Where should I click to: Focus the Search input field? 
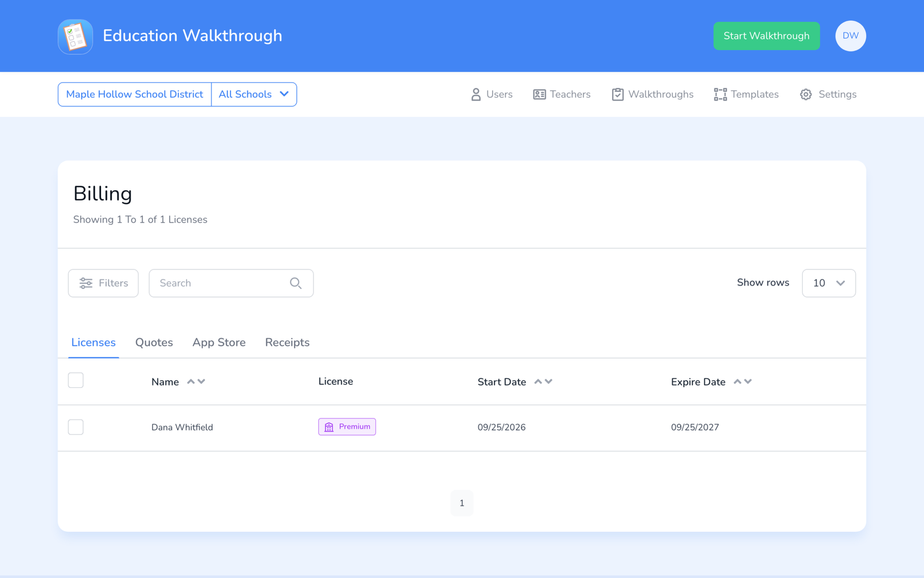pyautogui.click(x=231, y=283)
